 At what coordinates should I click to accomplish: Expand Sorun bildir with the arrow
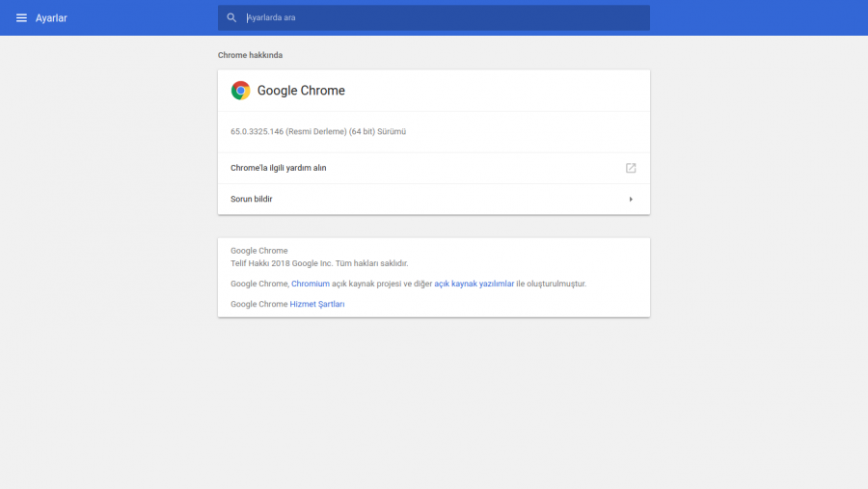[x=631, y=199]
